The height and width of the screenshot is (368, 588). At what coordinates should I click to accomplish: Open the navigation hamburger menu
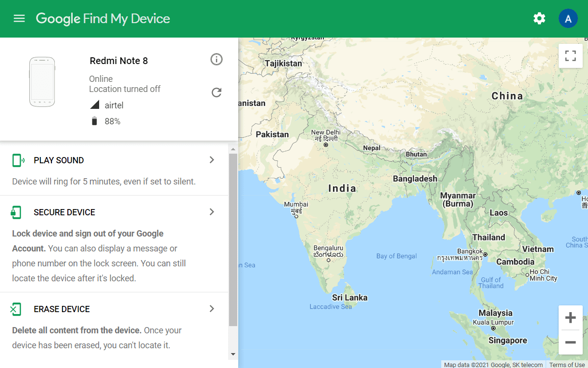coord(19,18)
